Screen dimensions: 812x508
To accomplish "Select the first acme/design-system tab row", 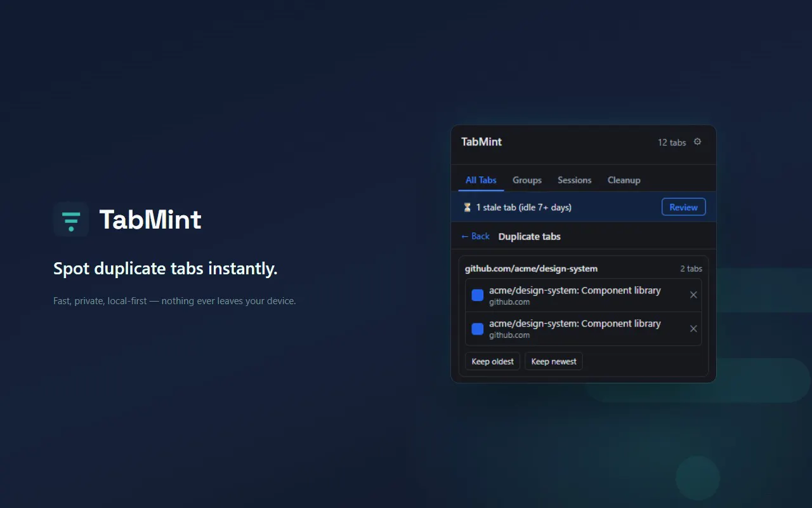I will click(583, 295).
